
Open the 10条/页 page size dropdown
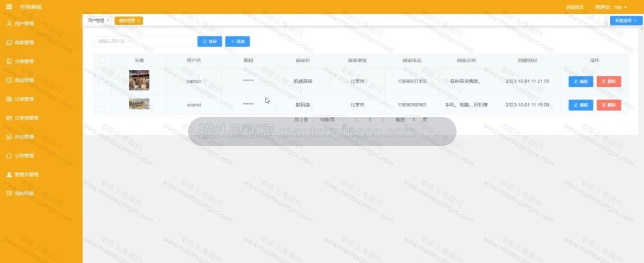330,120
